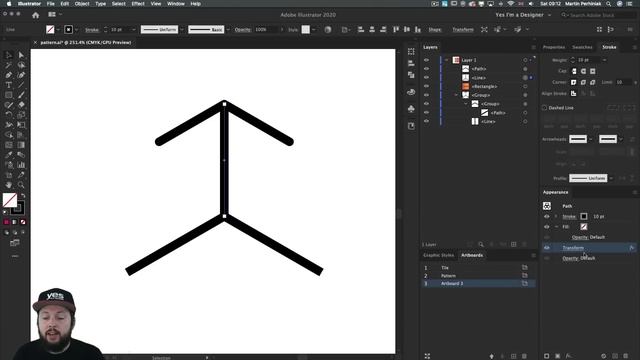Click target circle of Layer 1

[x=525, y=60]
